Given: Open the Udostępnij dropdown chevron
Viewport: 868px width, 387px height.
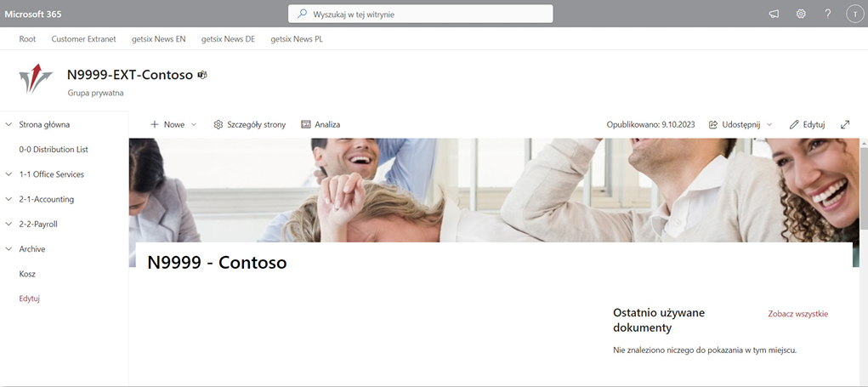Looking at the screenshot, I should tap(769, 124).
